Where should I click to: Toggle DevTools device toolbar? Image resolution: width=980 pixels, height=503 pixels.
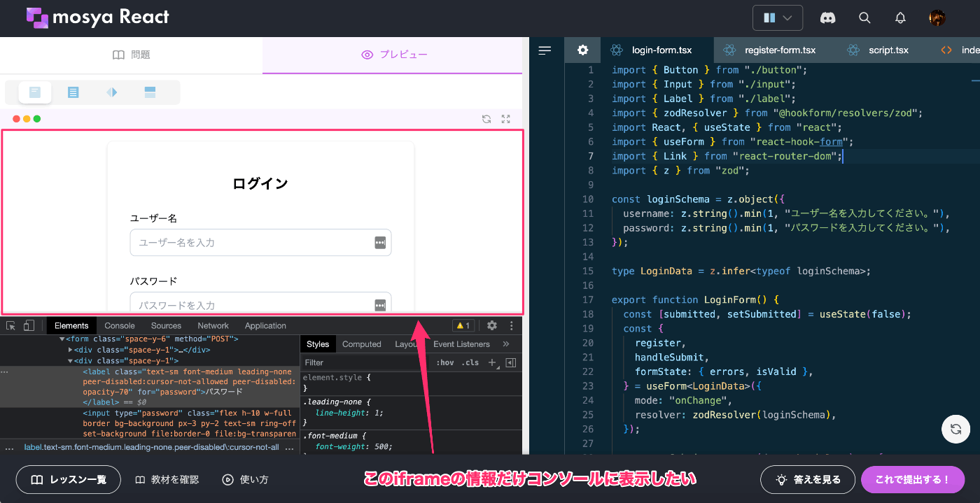[x=29, y=325]
